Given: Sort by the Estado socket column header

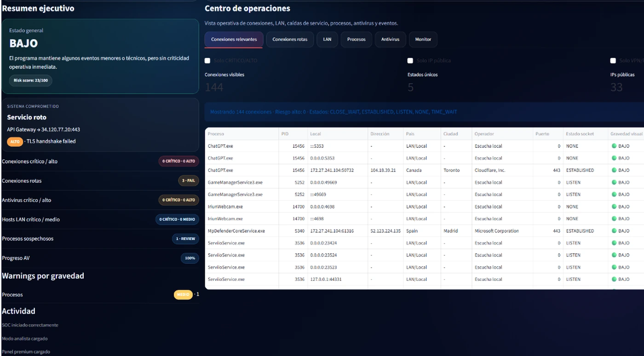Looking at the screenshot, I should [580, 134].
